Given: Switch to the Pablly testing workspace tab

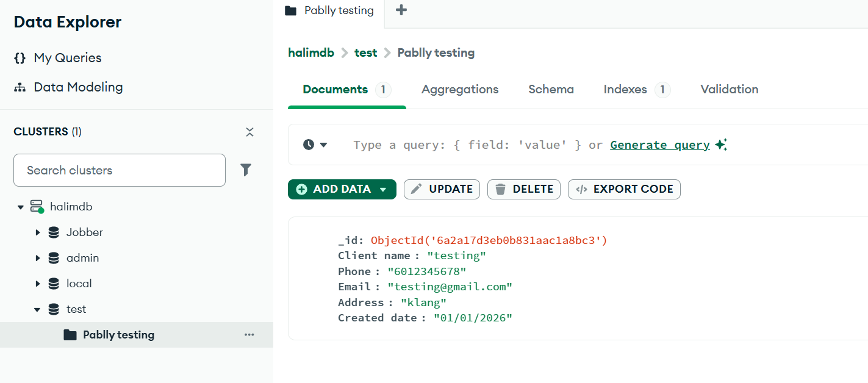Looking at the screenshot, I should (329, 10).
